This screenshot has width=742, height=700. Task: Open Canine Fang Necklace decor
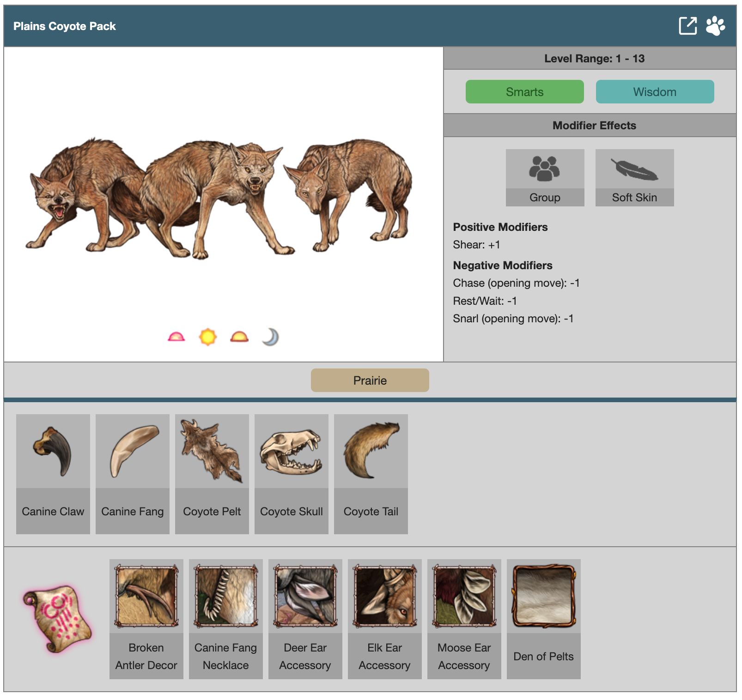click(x=226, y=619)
